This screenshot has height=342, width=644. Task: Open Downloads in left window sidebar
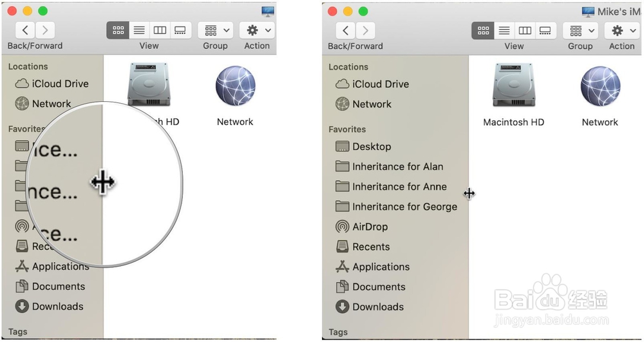pos(50,307)
